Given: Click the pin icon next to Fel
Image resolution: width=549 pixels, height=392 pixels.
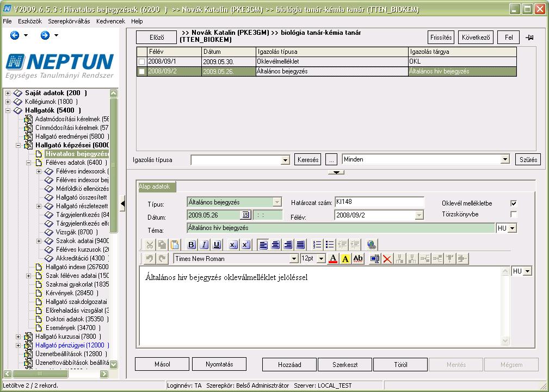Looking at the screenshot, I should (529, 38).
